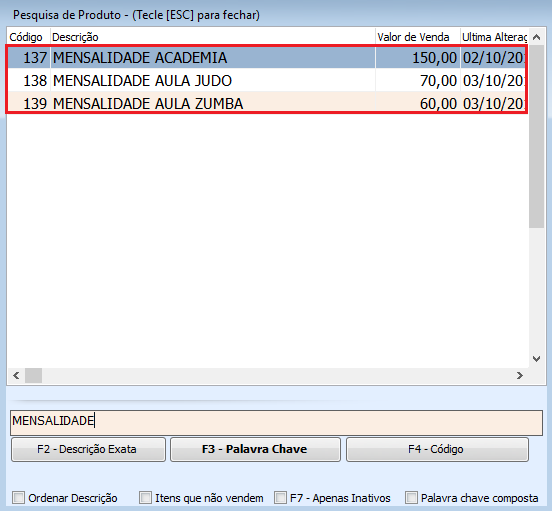Click the F2 - Descrição Exata button
The image size is (552, 511).
pyautogui.click(x=88, y=449)
